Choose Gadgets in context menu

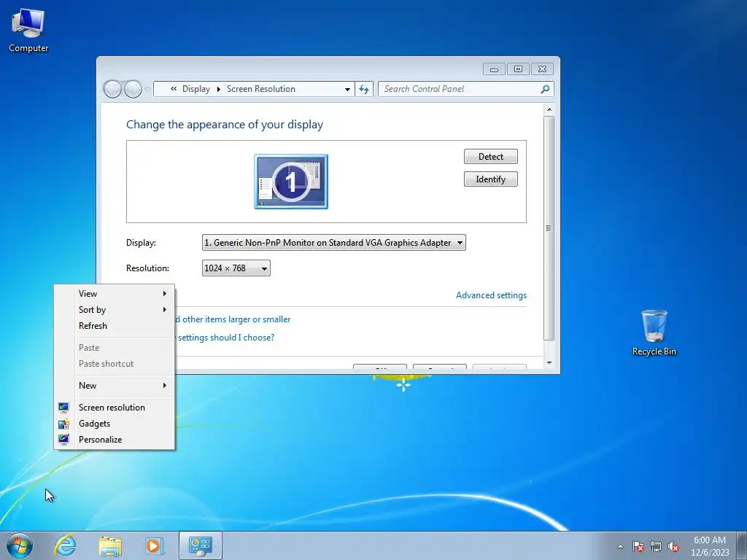tap(115, 424)
